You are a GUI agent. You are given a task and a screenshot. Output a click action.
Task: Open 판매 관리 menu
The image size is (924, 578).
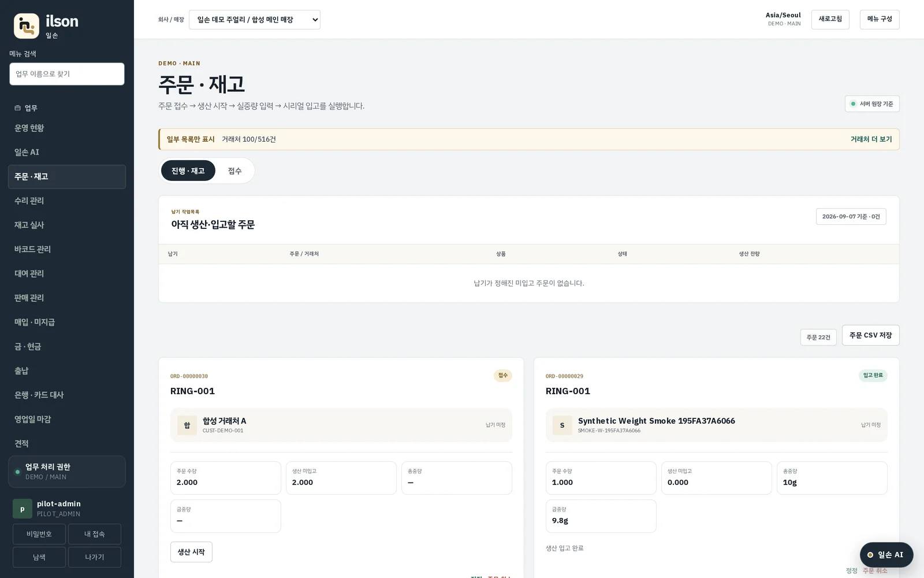tap(67, 298)
